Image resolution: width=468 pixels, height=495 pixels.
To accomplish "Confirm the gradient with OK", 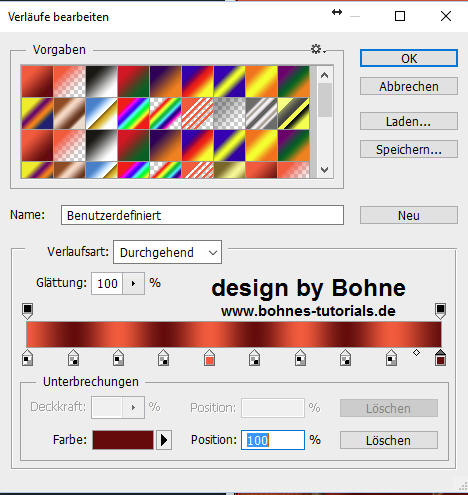I will pos(409,58).
